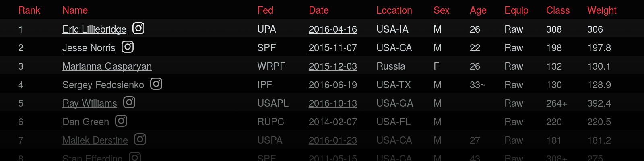Screen dimensions: 644x161
Task: Open the 2016-06-19 meet link
Action: click(x=333, y=85)
